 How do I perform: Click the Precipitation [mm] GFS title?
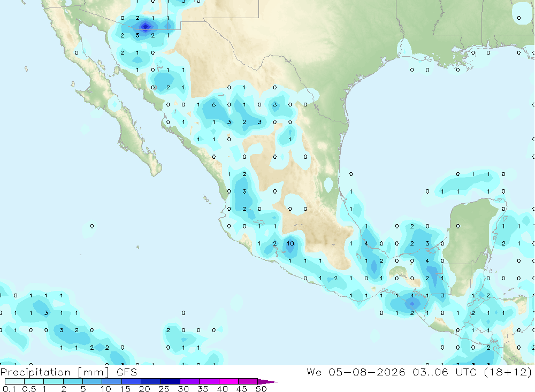pyautogui.click(x=68, y=372)
